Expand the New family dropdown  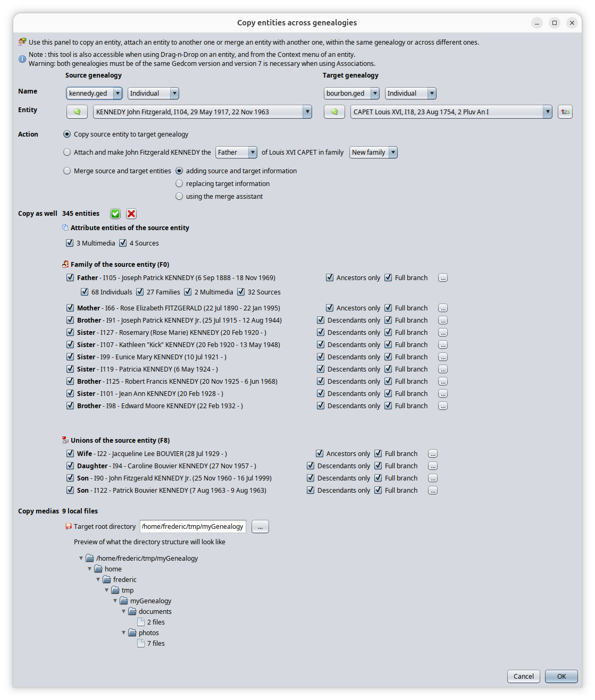click(x=373, y=153)
